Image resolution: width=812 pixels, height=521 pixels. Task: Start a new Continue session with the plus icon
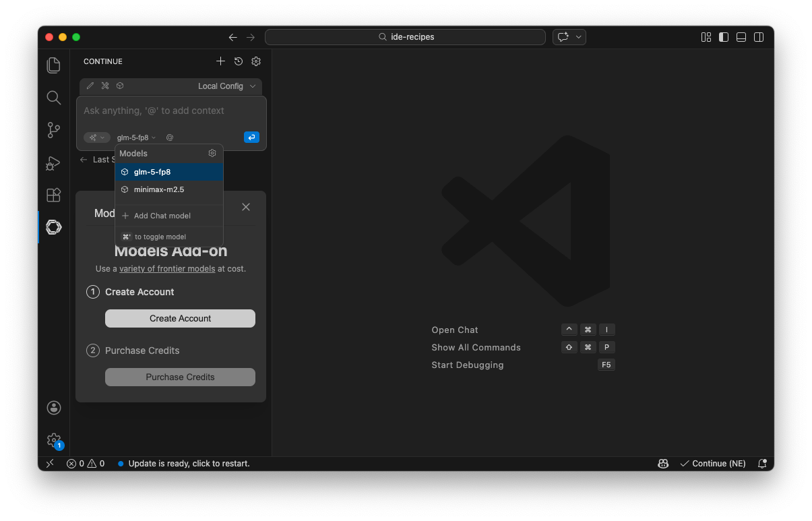point(220,61)
